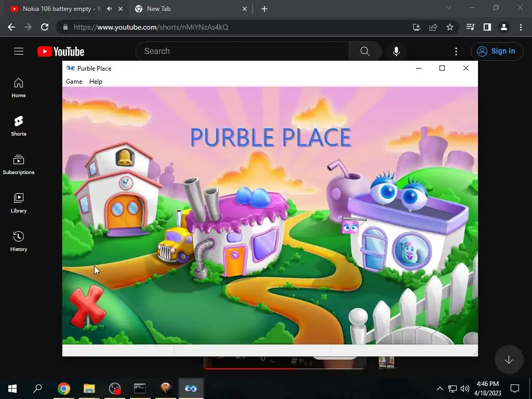Viewport: 532px width, 399px height.
Task: Open Purble Place taskbar icon
Action: click(x=191, y=389)
